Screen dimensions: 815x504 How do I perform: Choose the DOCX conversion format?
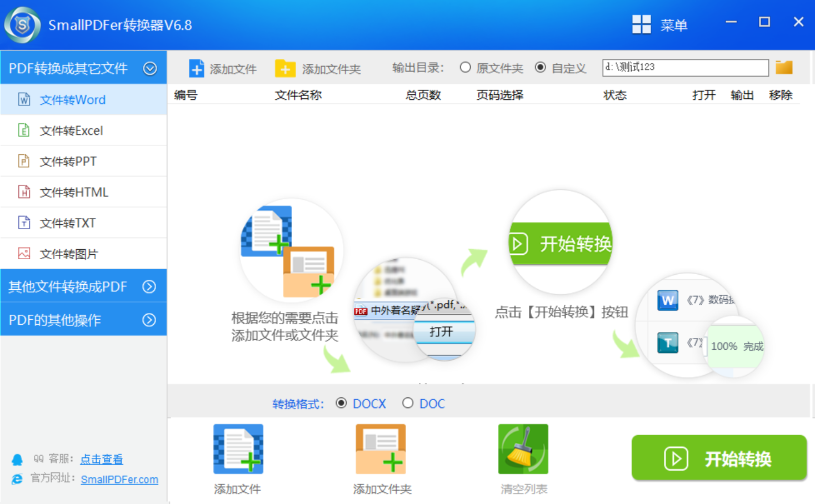(x=341, y=403)
